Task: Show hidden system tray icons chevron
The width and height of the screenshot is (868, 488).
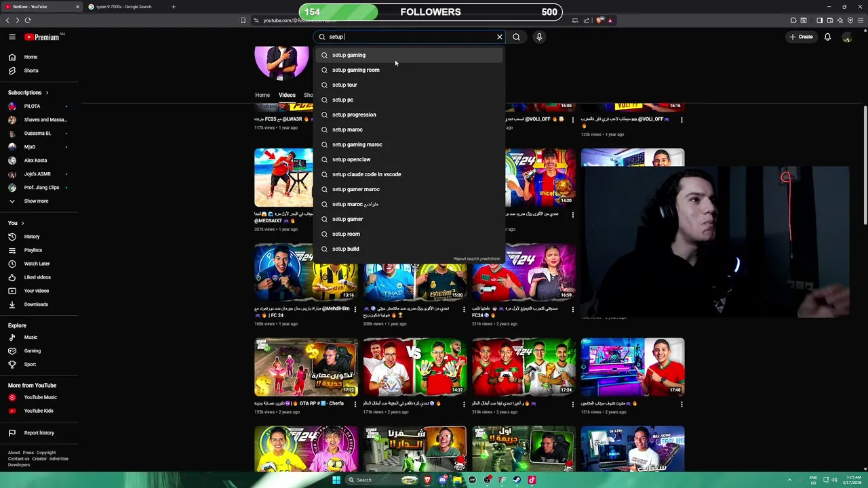Action: tap(789, 480)
